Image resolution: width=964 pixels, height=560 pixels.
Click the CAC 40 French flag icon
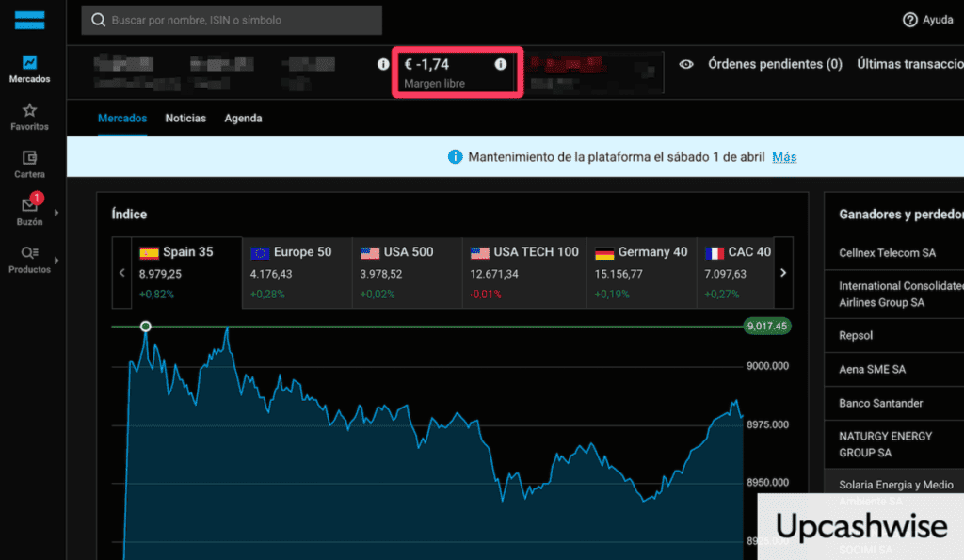[x=715, y=252]
